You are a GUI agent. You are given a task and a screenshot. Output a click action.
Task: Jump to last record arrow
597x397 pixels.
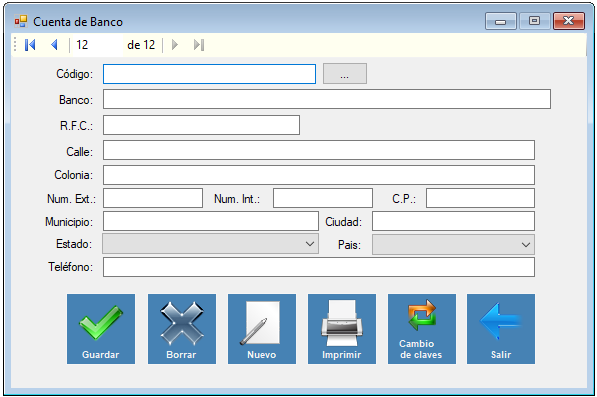click(199, 45)
